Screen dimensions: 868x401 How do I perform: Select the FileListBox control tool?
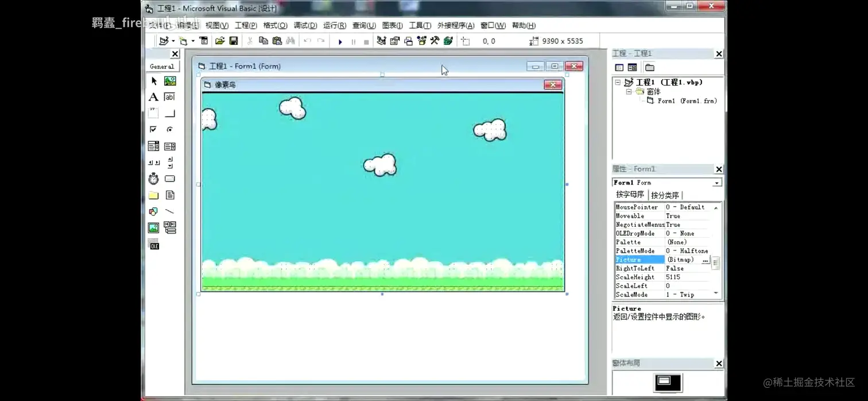170,195
